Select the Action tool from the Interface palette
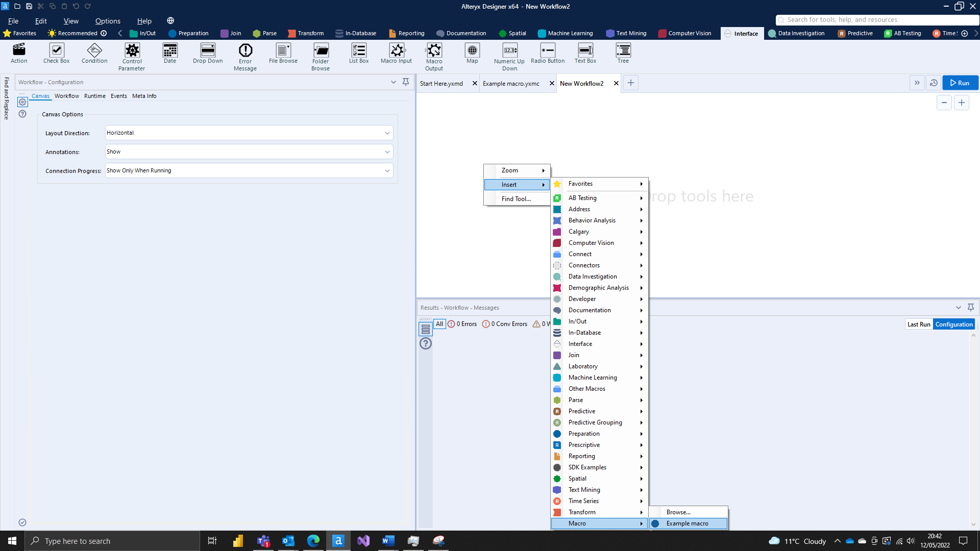Viewport: 980px width, 551px height. pos(19,54)
